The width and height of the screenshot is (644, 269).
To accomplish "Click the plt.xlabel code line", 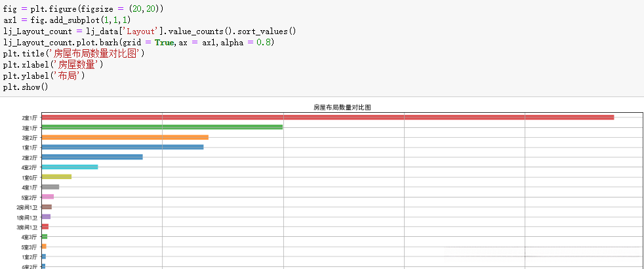I will point(53,65).
